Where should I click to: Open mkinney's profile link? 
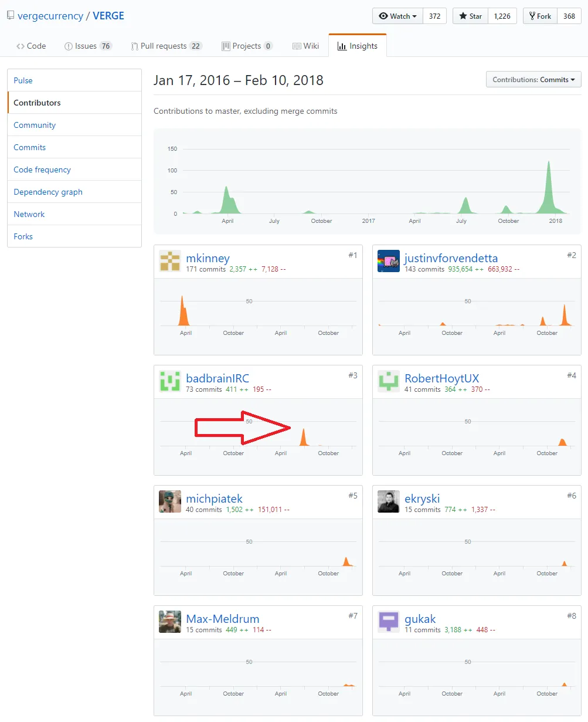208,258
